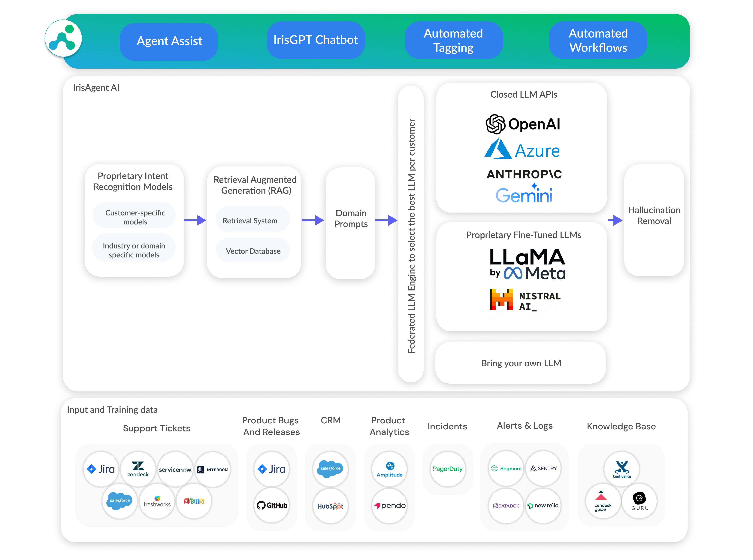Select the Confluence icon
The height and width of the screenshot is (560, 753).
click(621, 469)
